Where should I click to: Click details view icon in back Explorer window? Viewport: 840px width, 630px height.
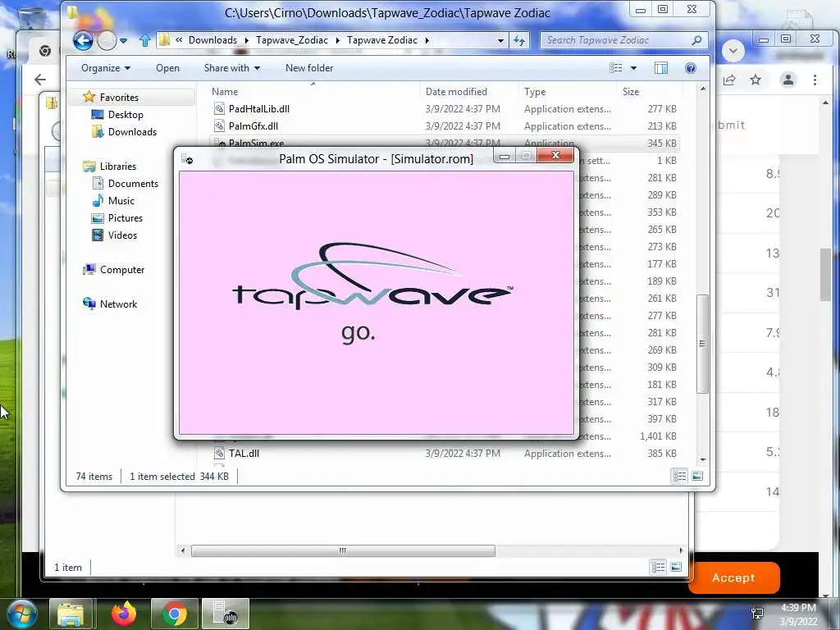pos(659,567)
